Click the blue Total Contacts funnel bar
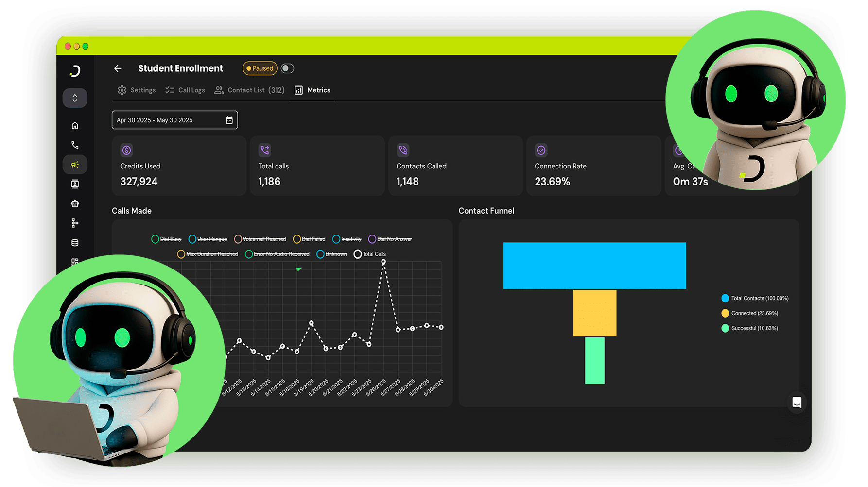868x487 pixels. [x=594, y=266]
